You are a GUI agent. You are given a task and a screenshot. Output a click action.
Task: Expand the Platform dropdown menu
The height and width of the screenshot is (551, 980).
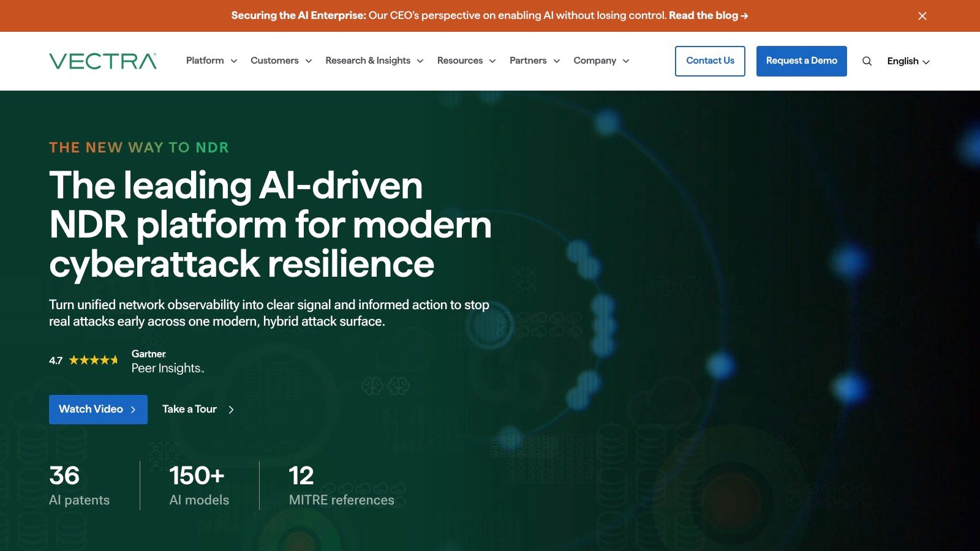[x=211, y=61]
